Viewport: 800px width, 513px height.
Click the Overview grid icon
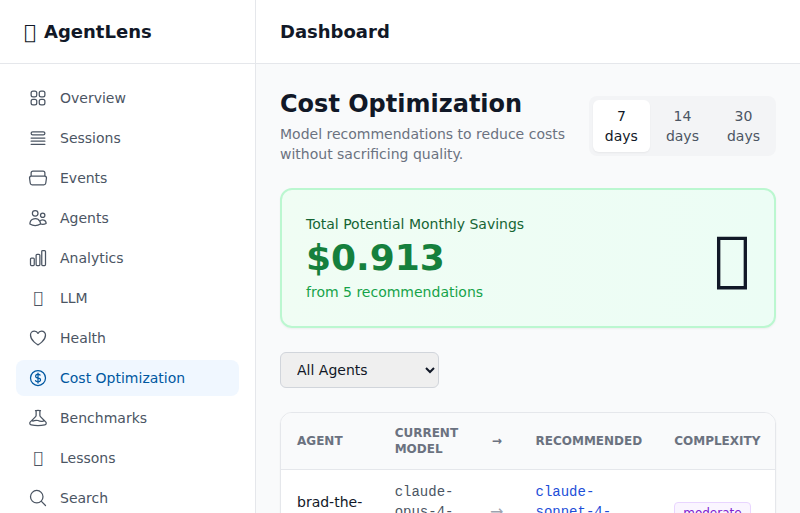click(x=38, y=98)
